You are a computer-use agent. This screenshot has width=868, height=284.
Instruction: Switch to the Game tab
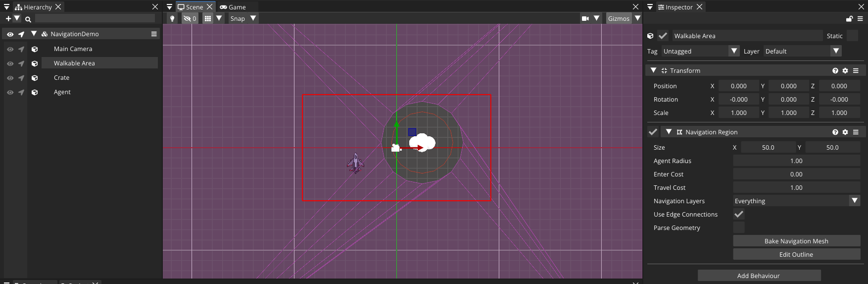[x=233, y=7]
